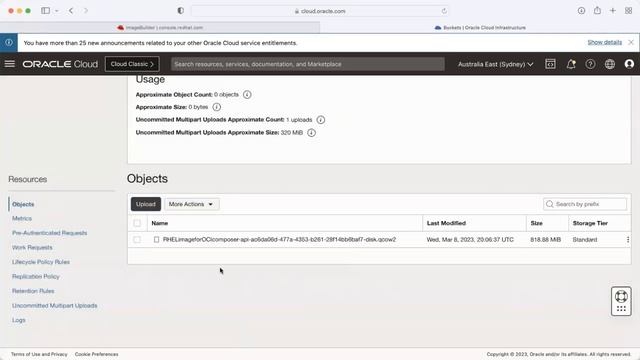Open Uncommitted Multipart Uploads resource
Viewport: 640px width, 360px height.
[55, 305]
